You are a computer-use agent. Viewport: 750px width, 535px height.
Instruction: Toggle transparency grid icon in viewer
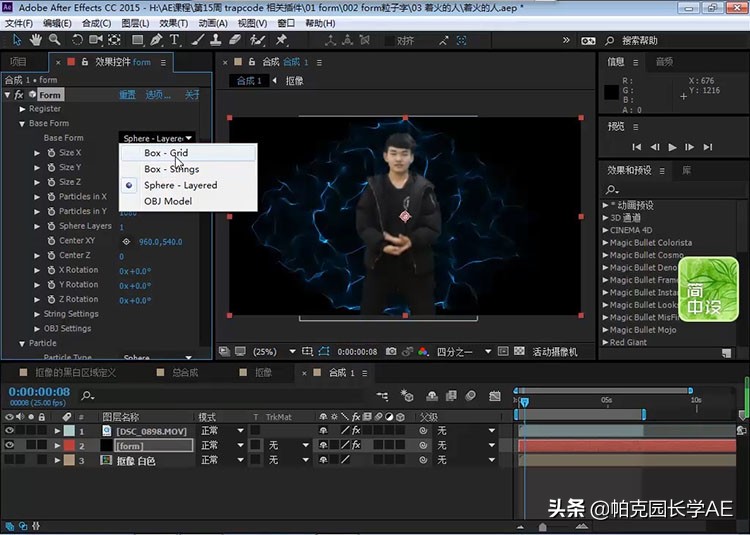(x=519, y=351)
